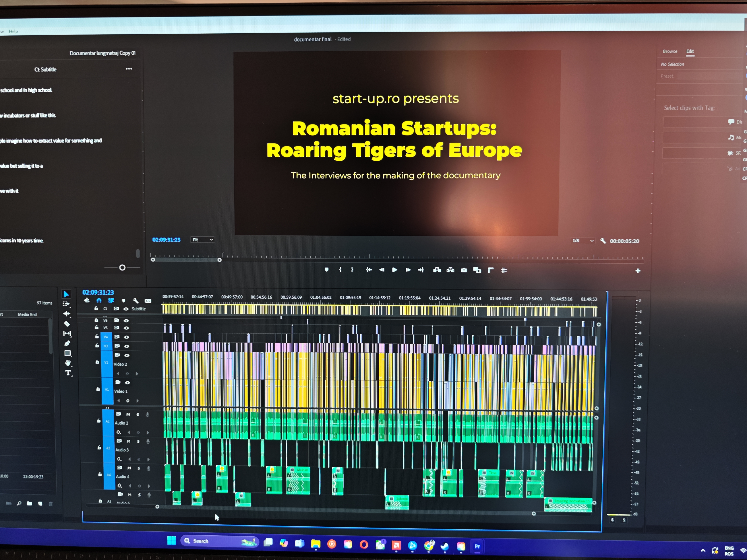Screen dimensions: 747x560
Task: Toggle the Subtitle track lock
Action: [96, 308]
